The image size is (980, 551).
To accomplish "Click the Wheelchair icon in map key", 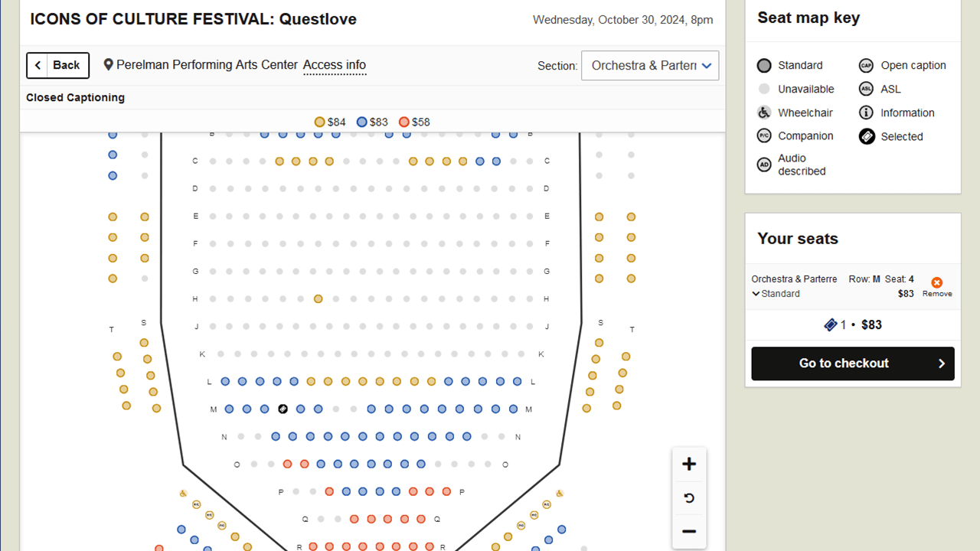I will (764, 112).
